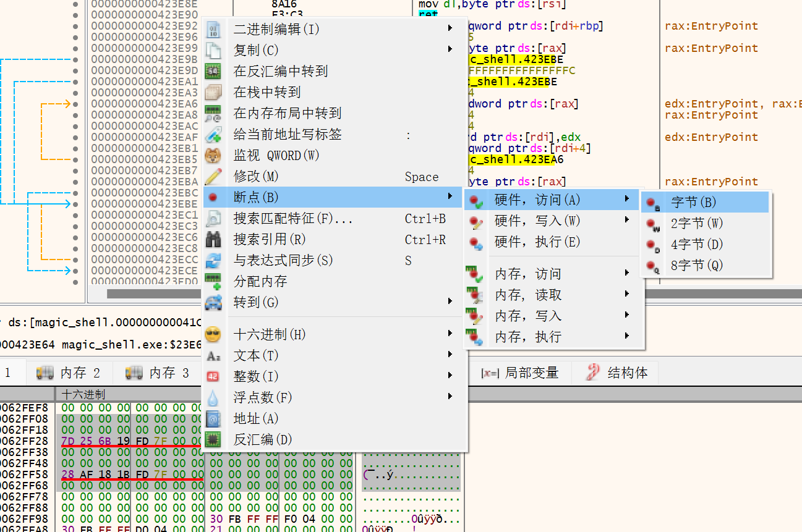
Task: Click the label tag icon beside 给当前地址写标签
Action: (213, 134)
